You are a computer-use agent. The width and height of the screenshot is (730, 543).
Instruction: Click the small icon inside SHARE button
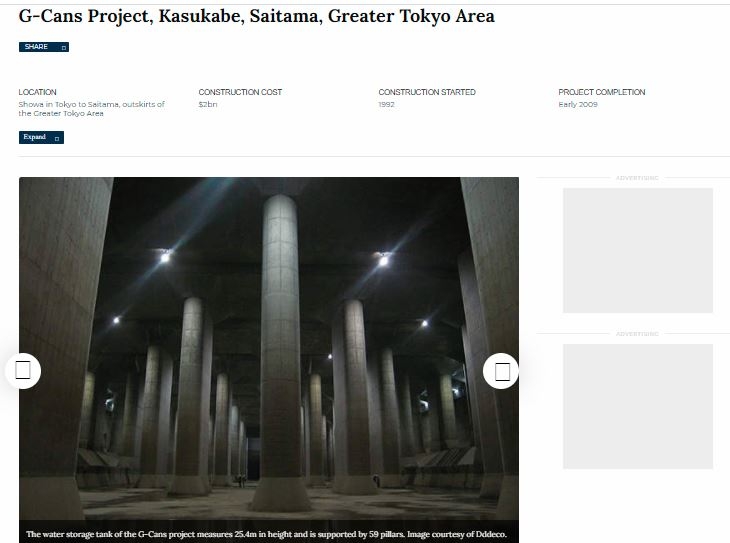64,48
